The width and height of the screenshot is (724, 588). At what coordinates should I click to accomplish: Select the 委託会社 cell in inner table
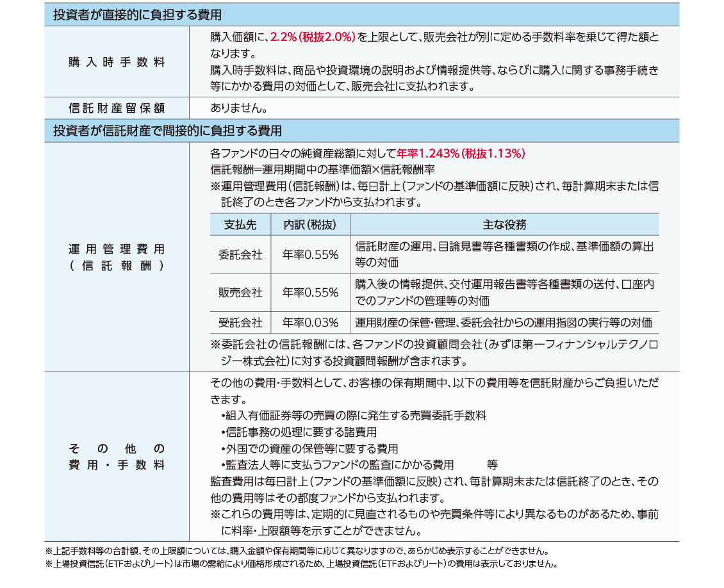240,254
